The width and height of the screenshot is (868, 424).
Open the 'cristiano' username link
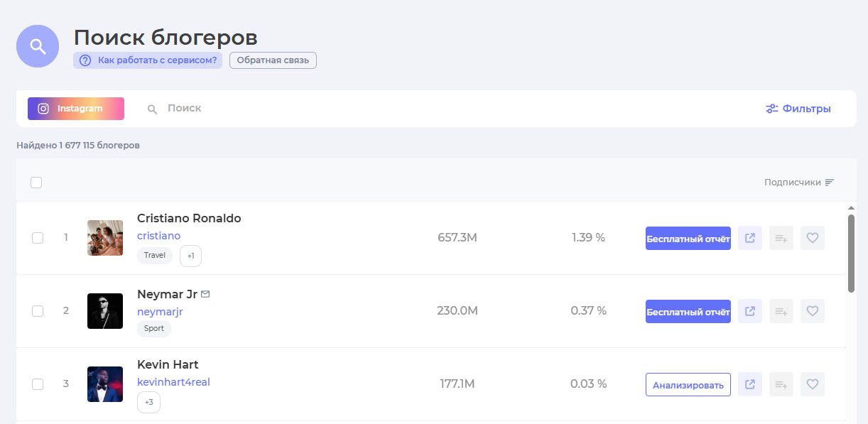click(158, 236)
